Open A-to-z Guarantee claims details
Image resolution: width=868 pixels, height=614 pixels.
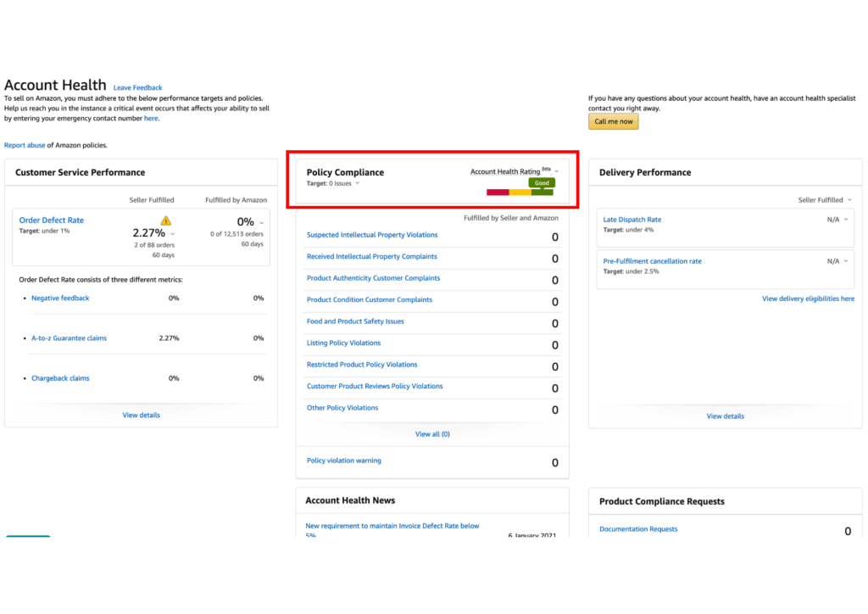(x=69, y=338)
